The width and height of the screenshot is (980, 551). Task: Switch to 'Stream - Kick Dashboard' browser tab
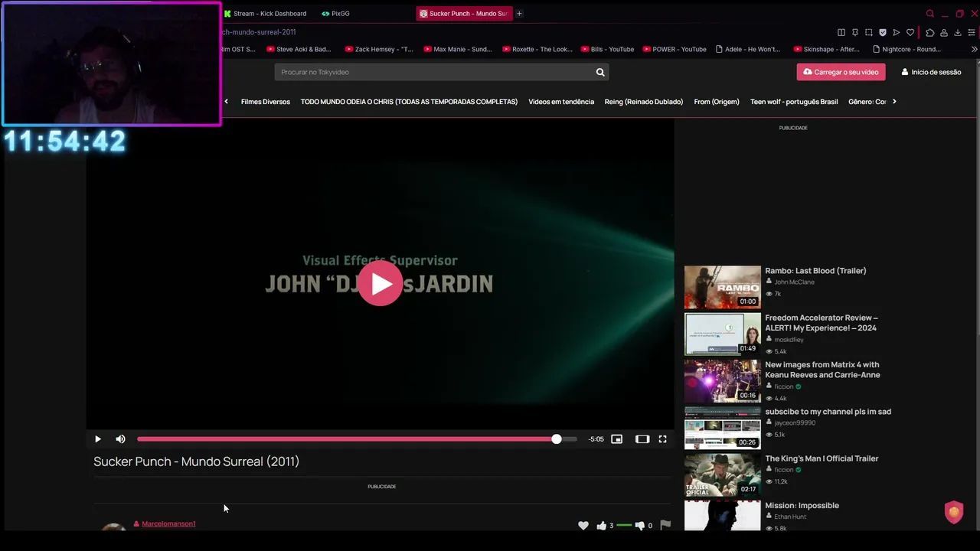pos(265,14)
